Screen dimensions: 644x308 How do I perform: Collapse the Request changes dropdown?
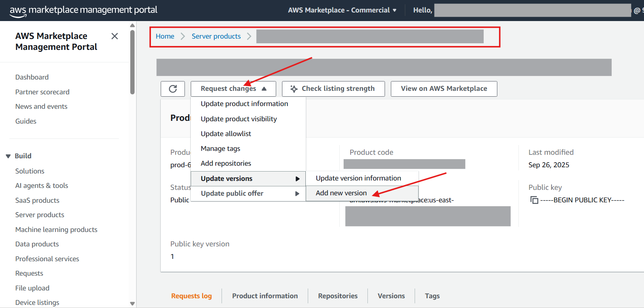(233, 89)
